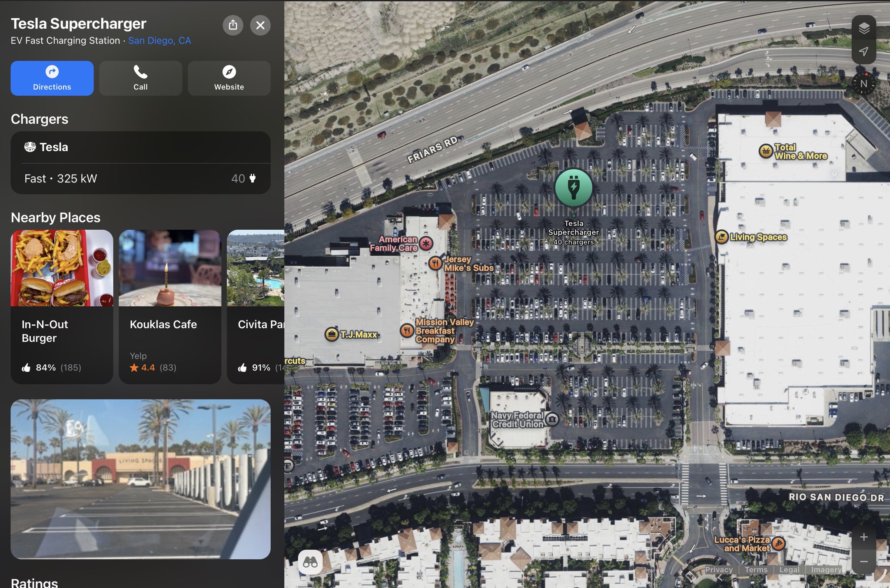Get Directions to the Tesla Supercharger
Viewport: 890px width, 588px height.
pos(52,78)
